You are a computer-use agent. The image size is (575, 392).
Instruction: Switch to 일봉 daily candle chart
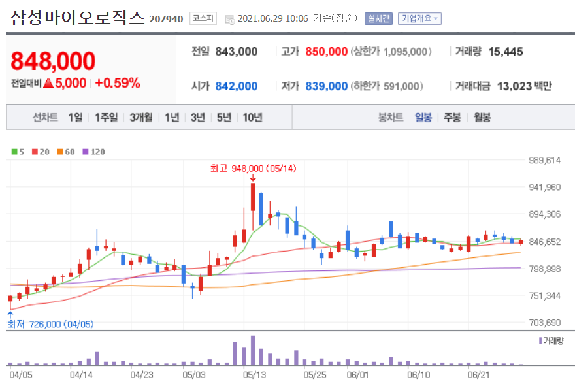click(x=423, y=118)
